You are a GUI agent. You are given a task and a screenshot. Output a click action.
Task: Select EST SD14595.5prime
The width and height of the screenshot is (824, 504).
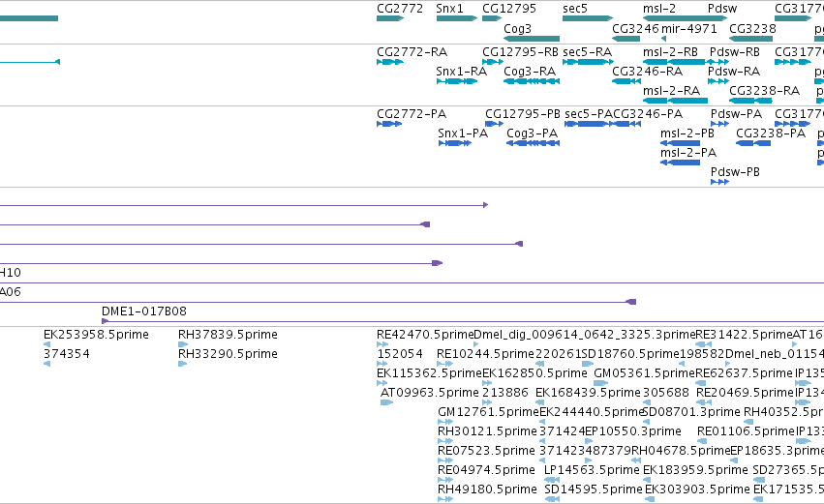coord(594,489)
